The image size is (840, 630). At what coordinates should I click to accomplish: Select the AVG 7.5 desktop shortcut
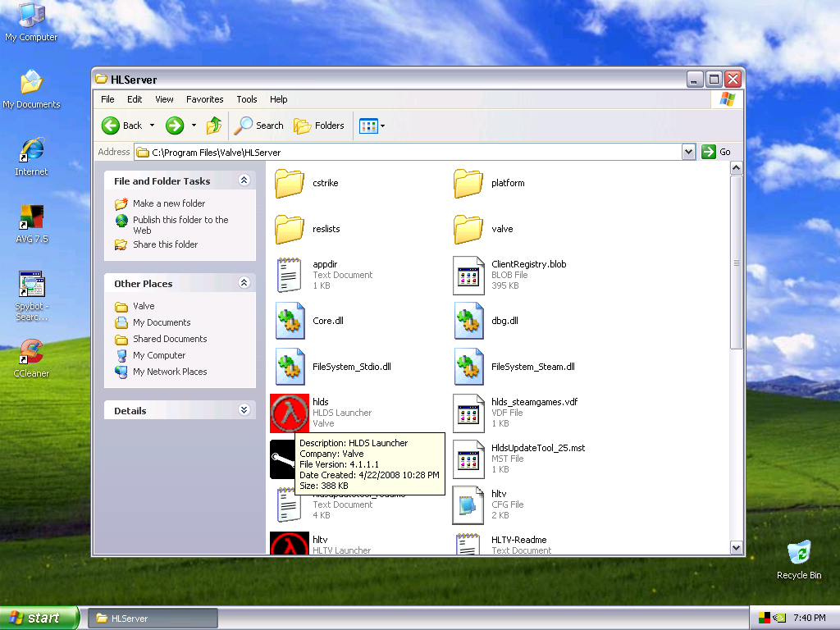(x=32, y=225)
